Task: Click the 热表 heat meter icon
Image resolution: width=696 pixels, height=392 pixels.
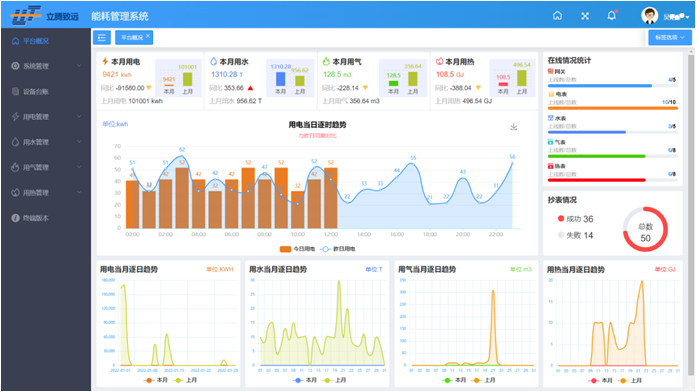Action: point(551,166)
